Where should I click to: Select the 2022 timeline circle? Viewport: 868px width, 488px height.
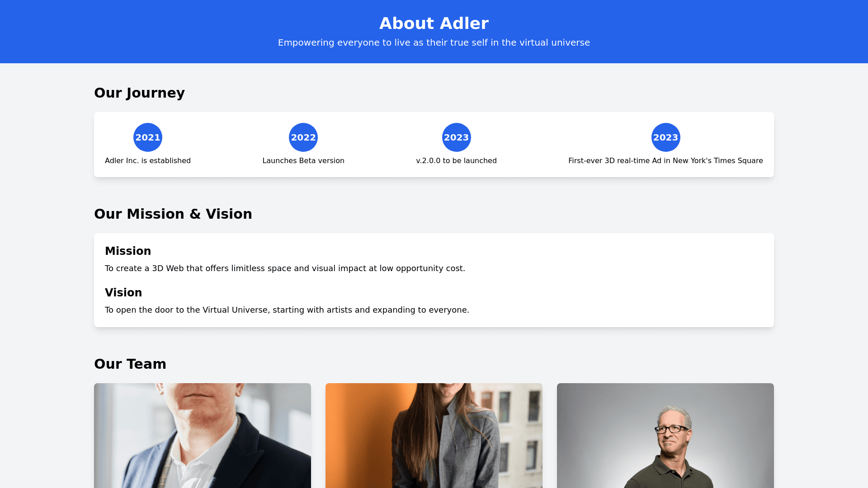(x=303, y=137)
